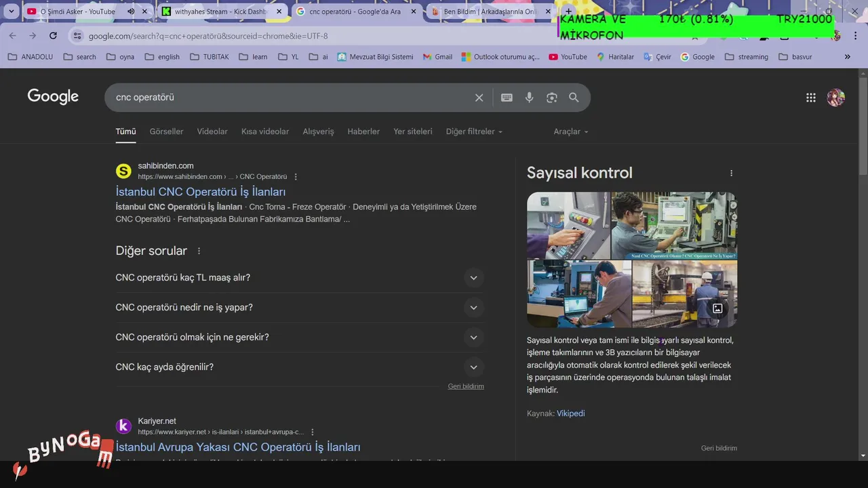Click the magnifier search icon
868x488 pixels.
pos(574,98)
